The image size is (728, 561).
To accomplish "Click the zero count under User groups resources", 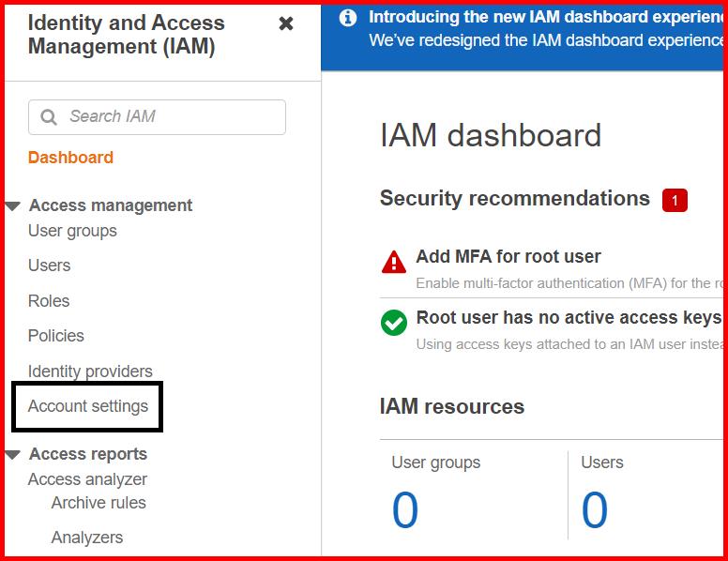I will click(405, 510).
